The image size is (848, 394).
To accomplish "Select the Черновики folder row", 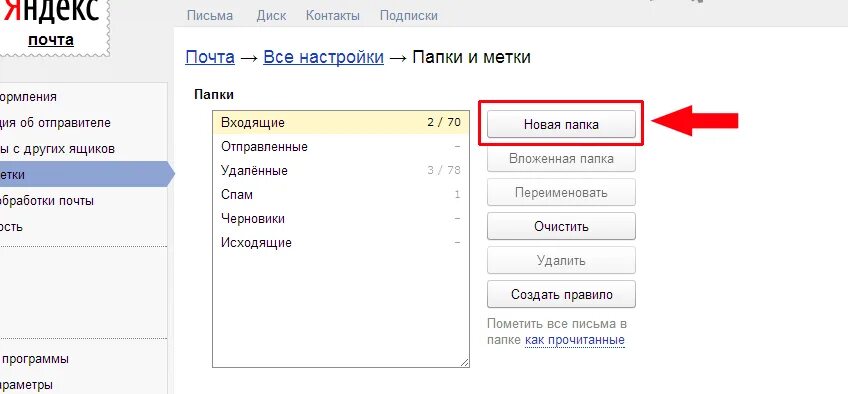I will pos(341,219).
